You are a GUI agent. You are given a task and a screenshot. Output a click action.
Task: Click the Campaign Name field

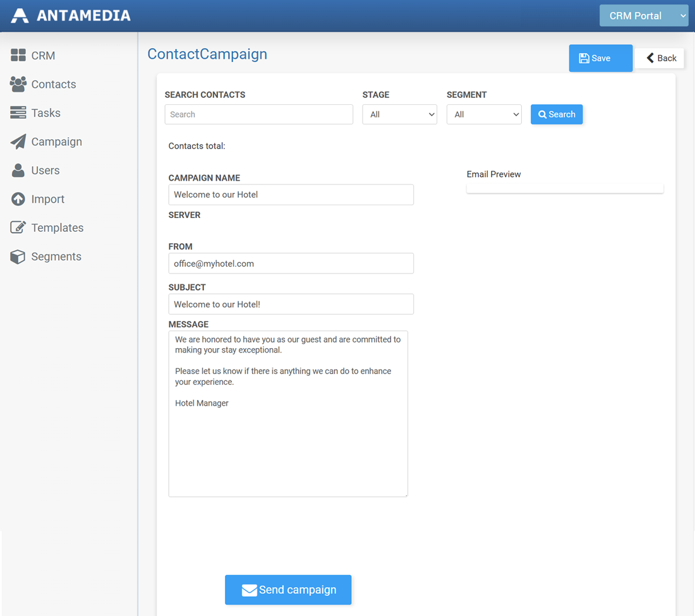point(291,195)
